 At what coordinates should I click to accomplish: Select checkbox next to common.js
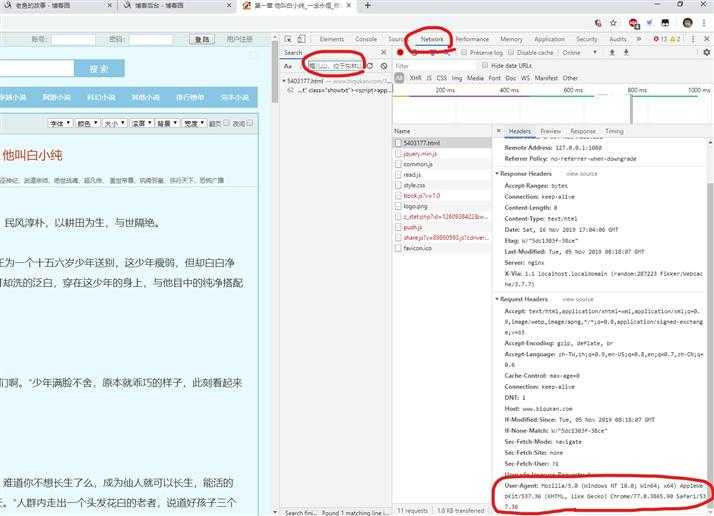tap(398, 164)
